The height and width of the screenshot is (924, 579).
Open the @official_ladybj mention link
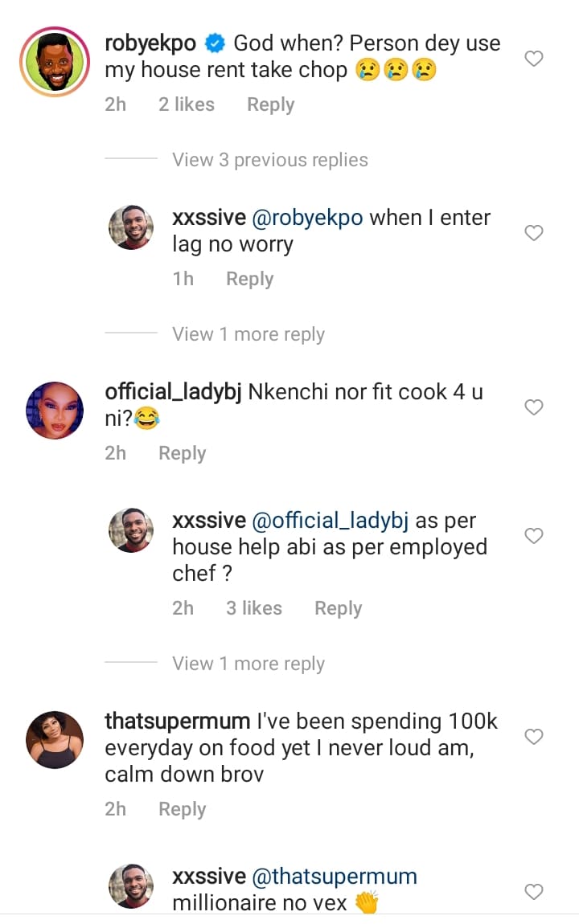pos(331,521)
